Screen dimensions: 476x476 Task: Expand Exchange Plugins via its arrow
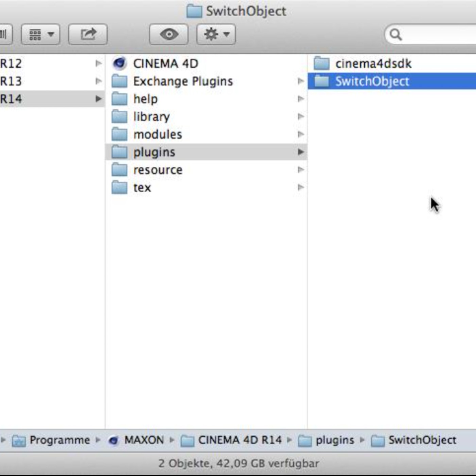301,81
